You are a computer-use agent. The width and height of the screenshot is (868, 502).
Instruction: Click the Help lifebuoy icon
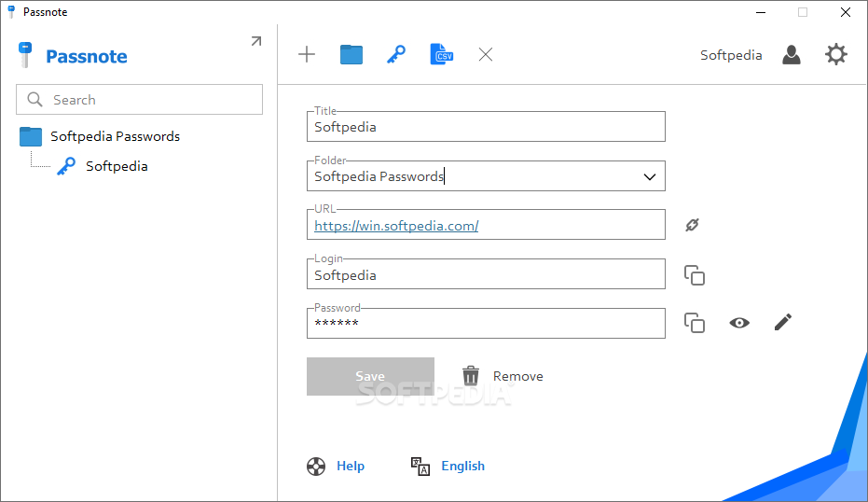click(316, 466)
